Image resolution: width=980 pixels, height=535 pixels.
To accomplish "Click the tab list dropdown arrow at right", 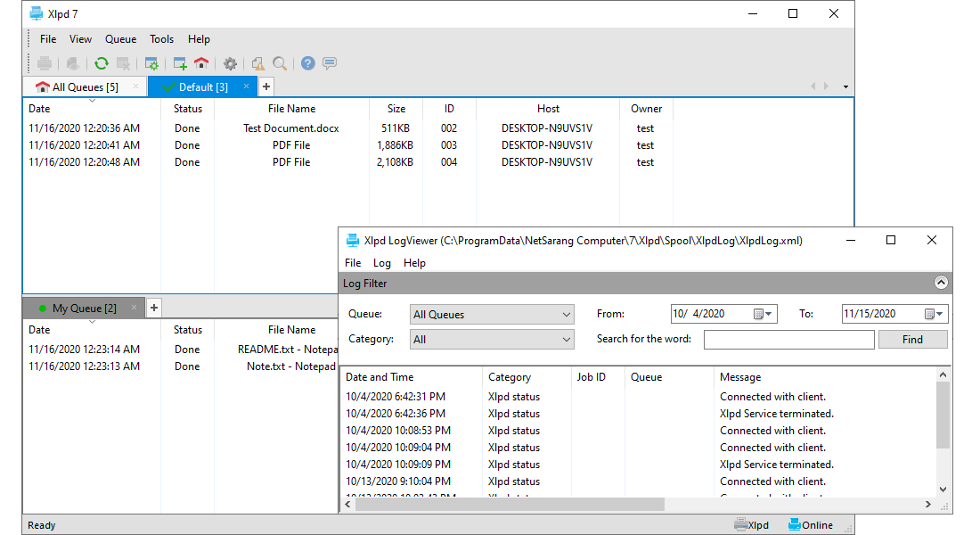I will (845, 87).
